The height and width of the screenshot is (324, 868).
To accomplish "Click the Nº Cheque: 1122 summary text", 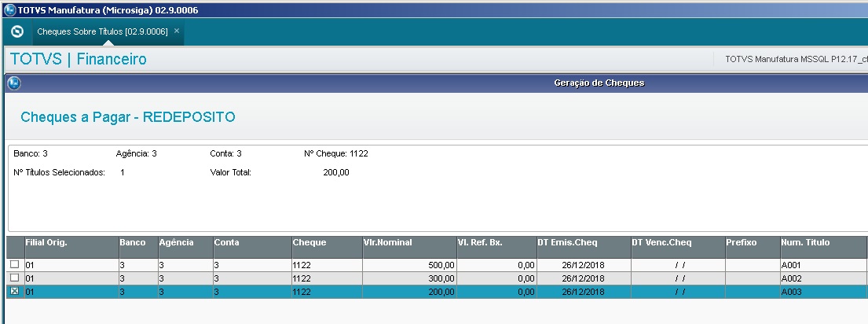I will pyautogui.click(x=335, y=153).
